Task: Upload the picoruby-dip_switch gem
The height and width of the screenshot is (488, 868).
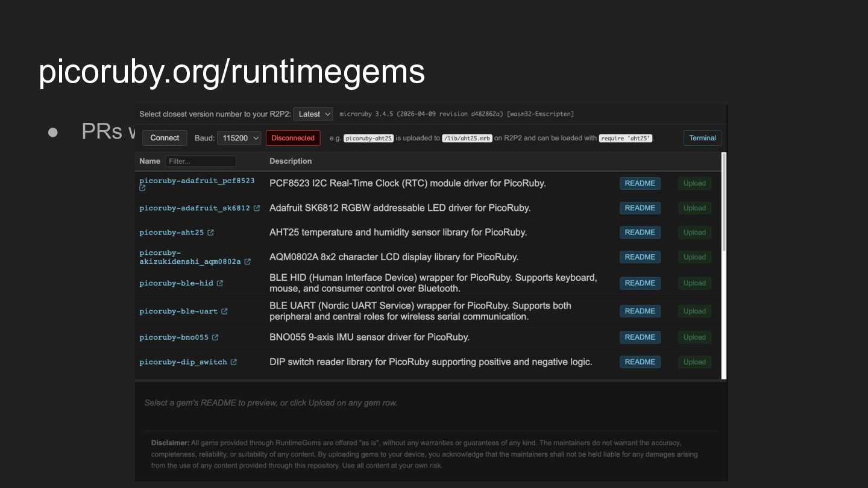Action: tap(694, 361)
